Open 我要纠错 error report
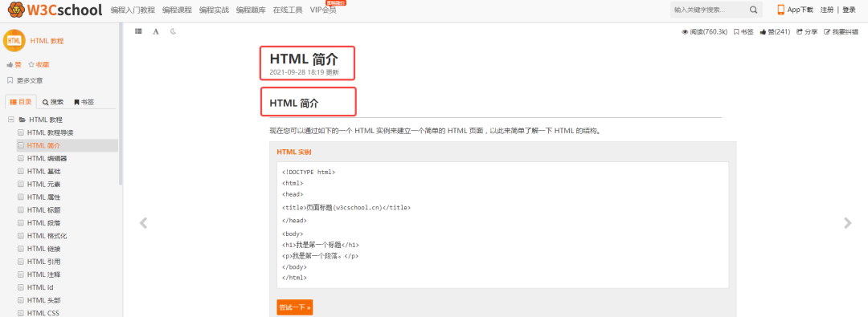868x317 pixels. (841, 31)
